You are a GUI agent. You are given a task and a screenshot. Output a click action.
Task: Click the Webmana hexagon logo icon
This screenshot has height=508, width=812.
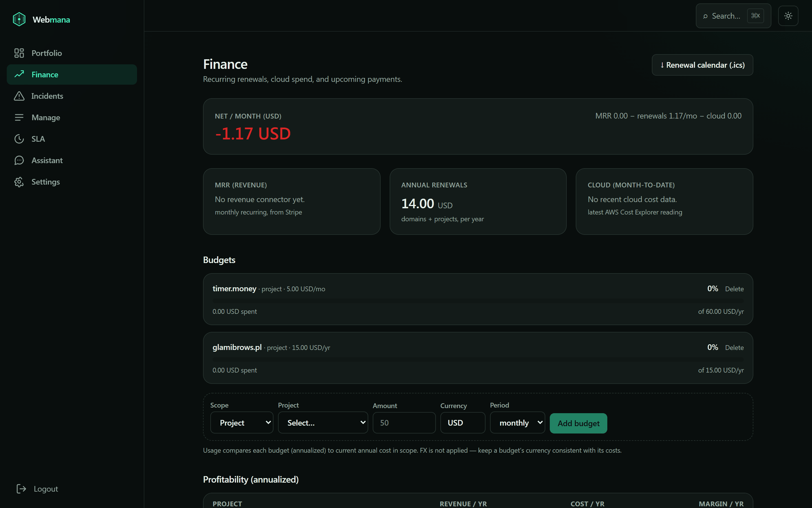pyautogui.click(x=19, y=19)
